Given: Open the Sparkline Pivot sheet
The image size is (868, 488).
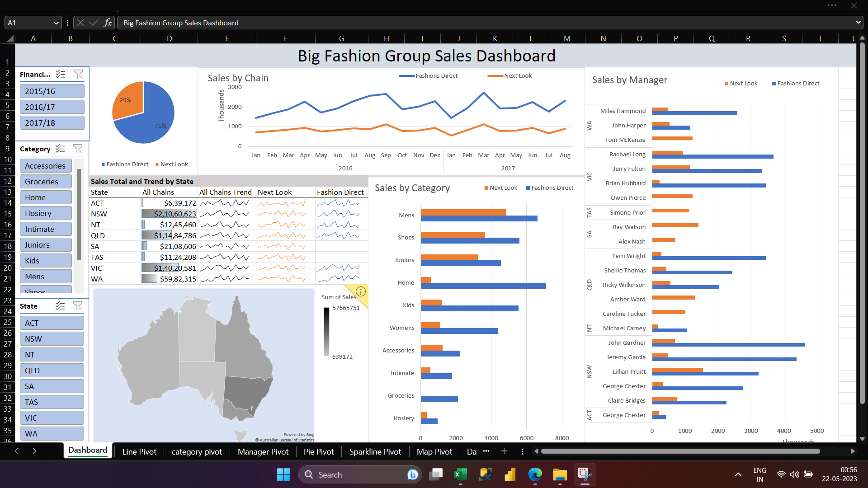Looking at the screenshot, I should click(x=375, y=451).
